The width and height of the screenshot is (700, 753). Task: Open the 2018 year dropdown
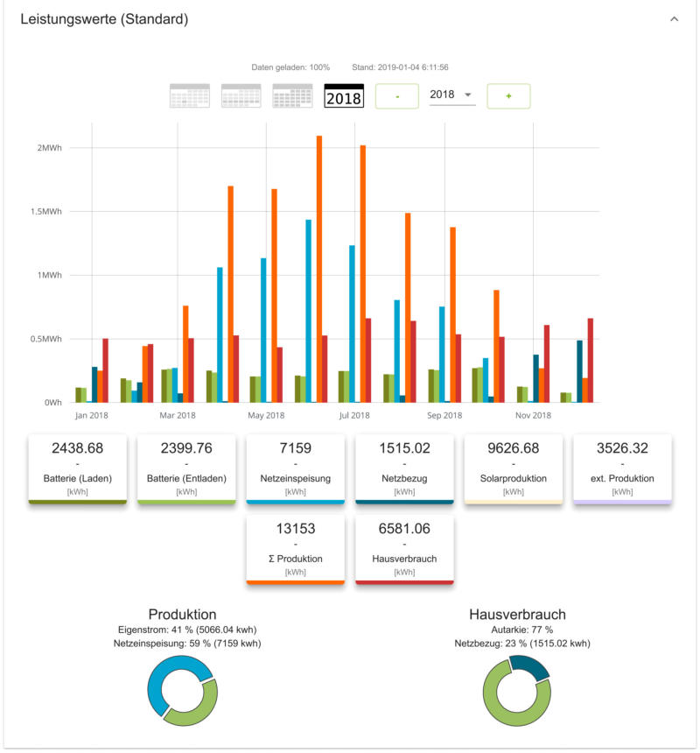[x=451, y=95]
